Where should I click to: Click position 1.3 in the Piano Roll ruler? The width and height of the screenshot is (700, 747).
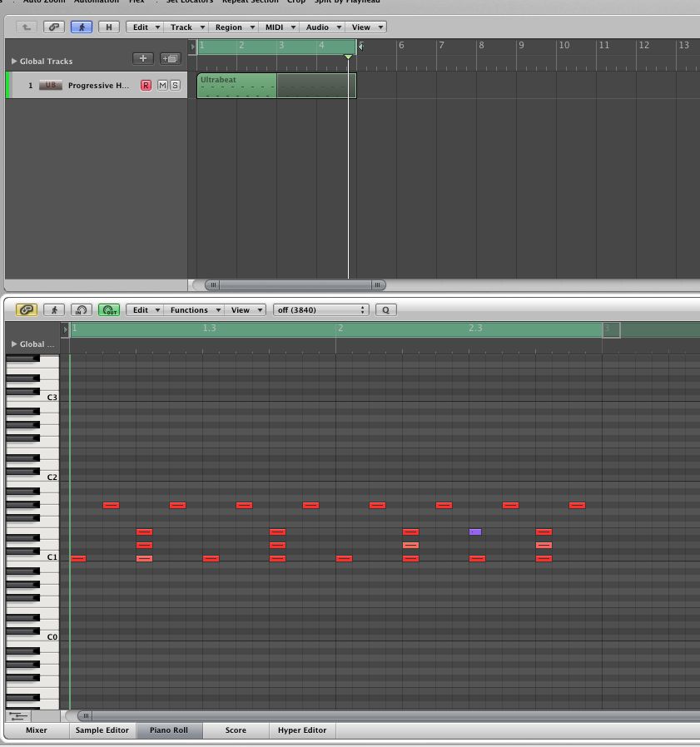[209, 328]
